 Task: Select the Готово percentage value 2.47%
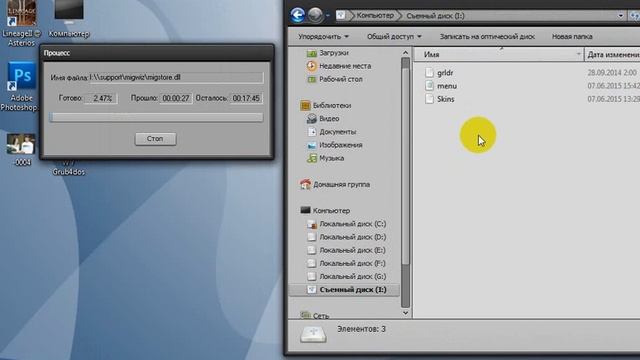click(x=101, y=98)
